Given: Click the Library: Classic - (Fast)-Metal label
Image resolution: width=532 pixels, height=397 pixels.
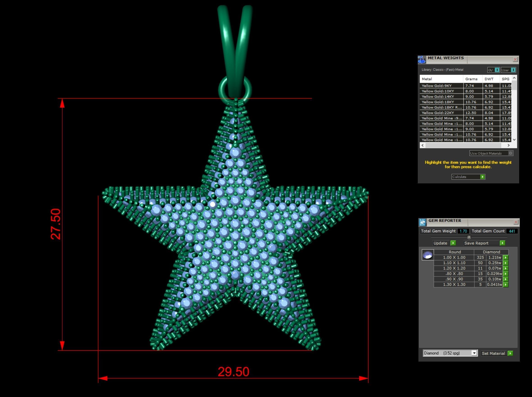Looking at the screenshot, I should pyautogui.click(x=443, y=70).
